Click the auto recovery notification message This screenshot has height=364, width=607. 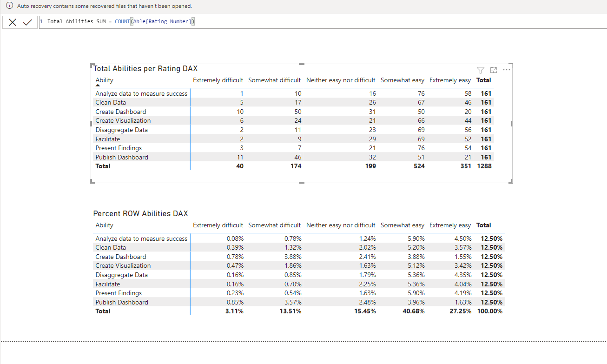[x=104, y=6]
